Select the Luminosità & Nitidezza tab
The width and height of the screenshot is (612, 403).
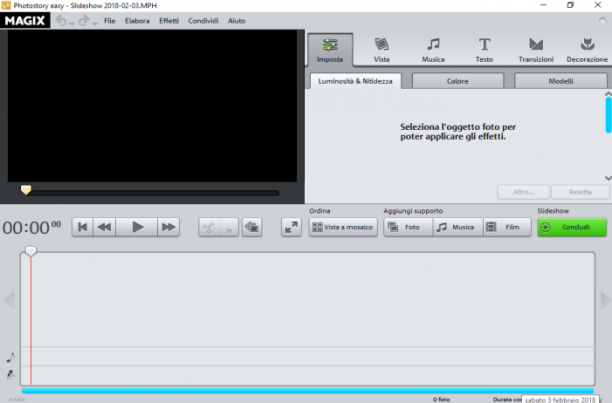(x=355, y=81)
